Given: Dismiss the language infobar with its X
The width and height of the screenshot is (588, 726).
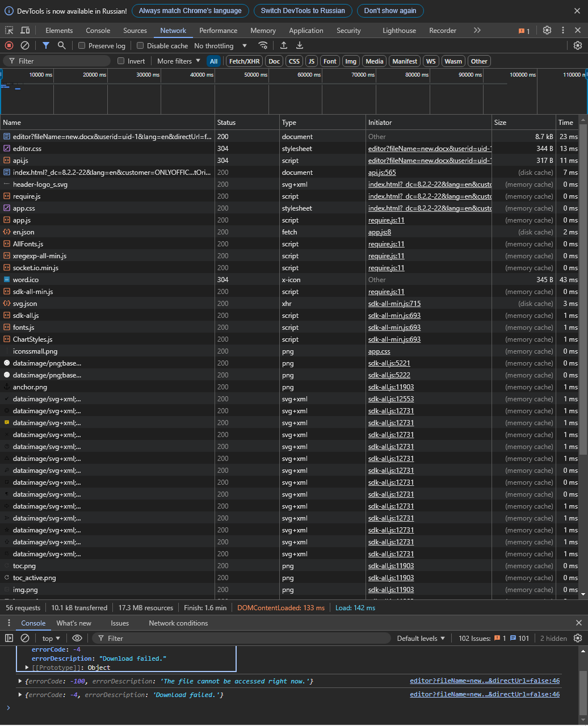Looking at the screenshot, I should [578, 11].
